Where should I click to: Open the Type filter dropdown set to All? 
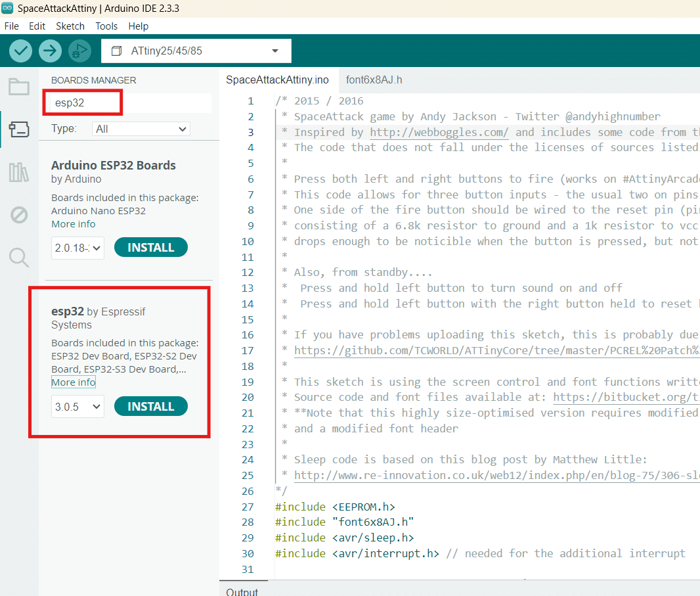tap(141, 129)
